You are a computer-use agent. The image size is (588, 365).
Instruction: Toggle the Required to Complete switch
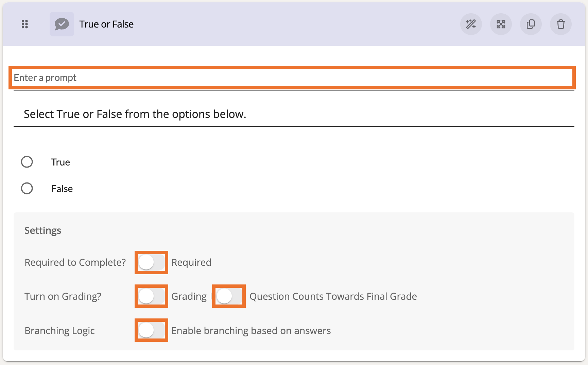point(151,262)
